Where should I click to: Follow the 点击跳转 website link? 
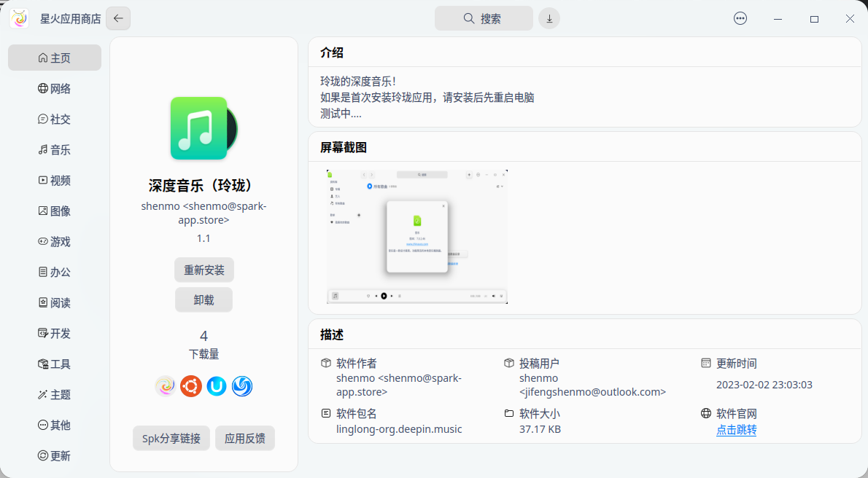[736, 430]
